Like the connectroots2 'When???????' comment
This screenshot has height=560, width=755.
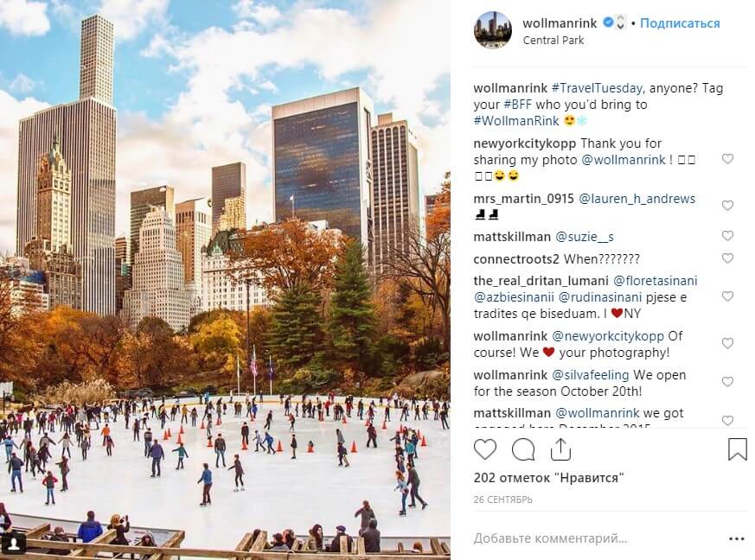click(x=727, y=258)
